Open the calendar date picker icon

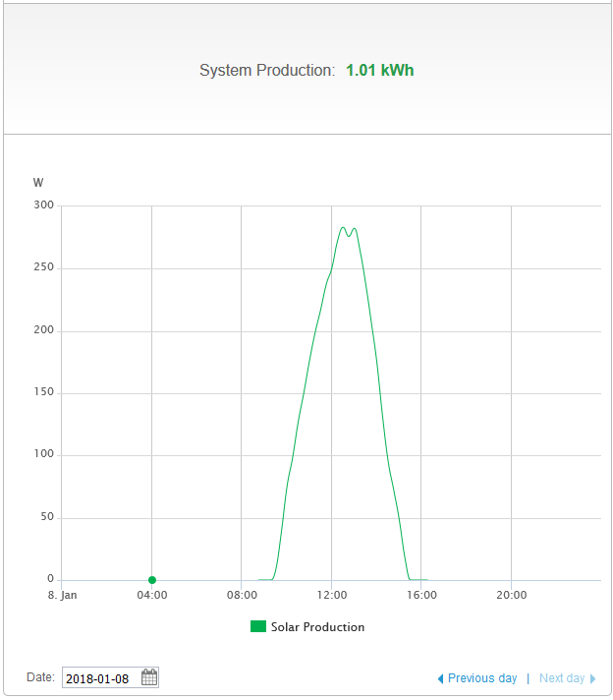point(149,677)
